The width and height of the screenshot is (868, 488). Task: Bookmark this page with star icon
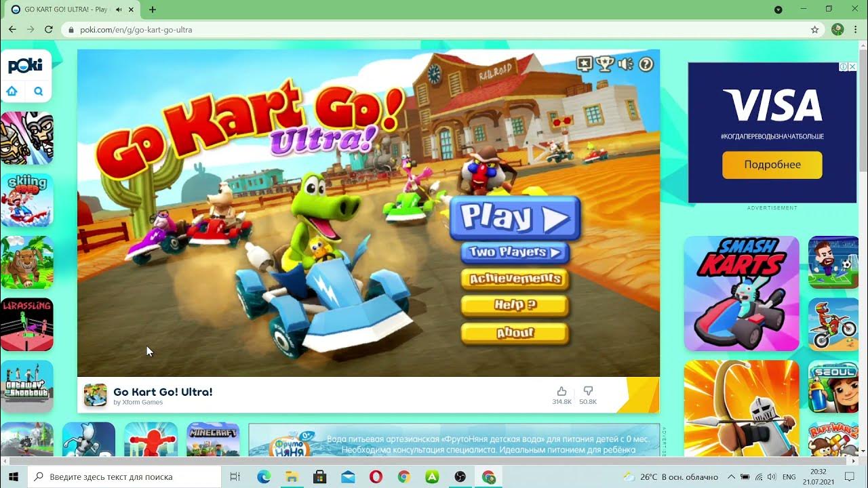point(814,30)
